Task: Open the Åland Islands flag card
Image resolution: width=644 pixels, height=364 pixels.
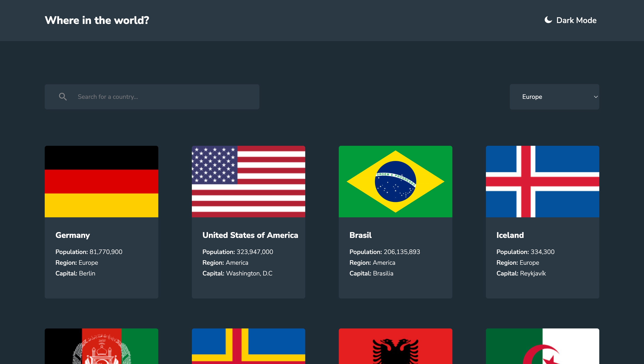Action: click(248, 346)
